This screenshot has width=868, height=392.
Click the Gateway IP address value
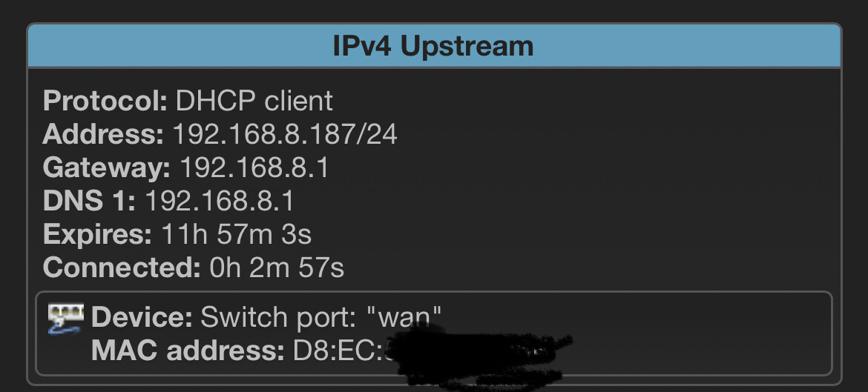pyautogui.click(x=254, y=167)
